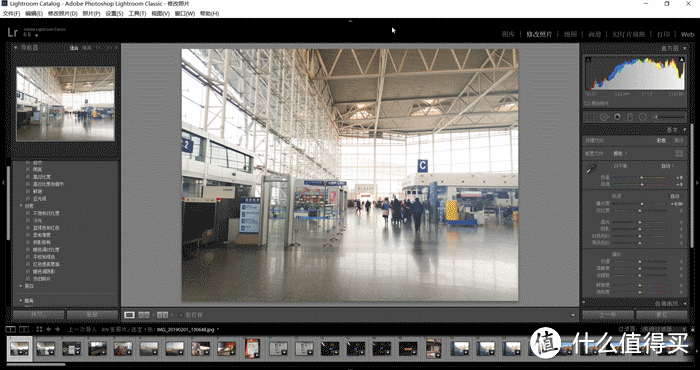The width and height of the screenshot is (700, 370).
Task: Set navigator zoom to 填满
Action: [x=87, y=48]
